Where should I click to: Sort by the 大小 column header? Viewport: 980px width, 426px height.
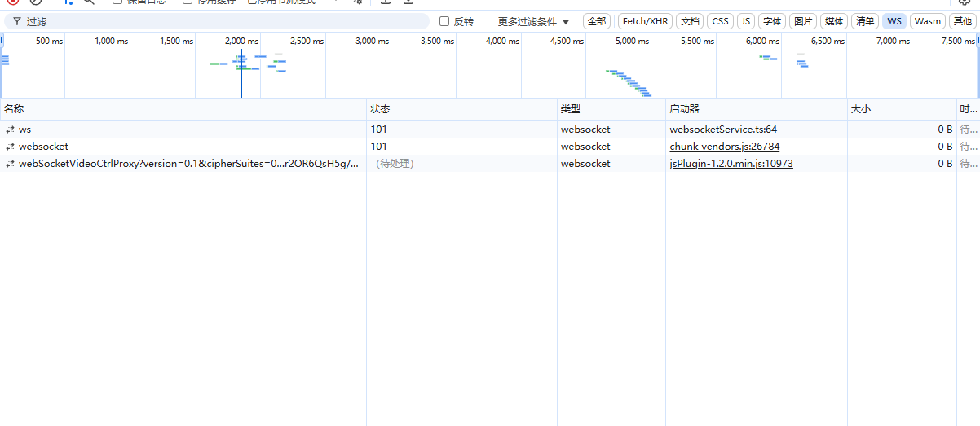(x=902, y=109)
